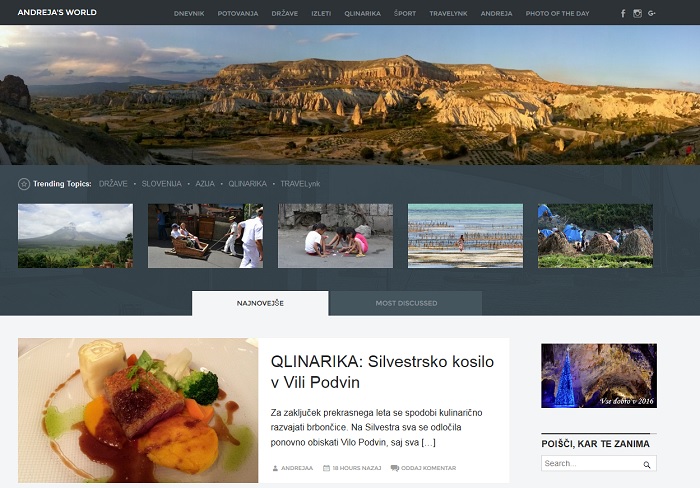The height and width of the screenshot is (488, 700).
Task: Open the QLINARIKA menu item in the header
Action: (362, 13)
